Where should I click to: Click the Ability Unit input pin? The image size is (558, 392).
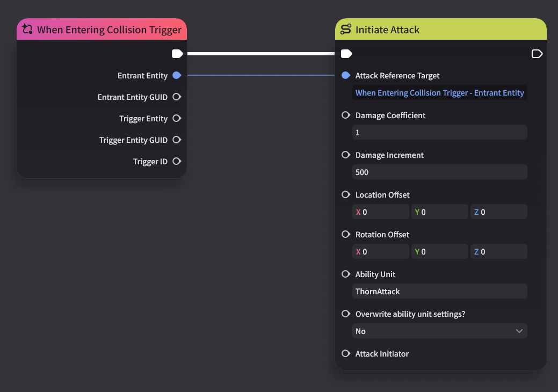click(345, 274)
